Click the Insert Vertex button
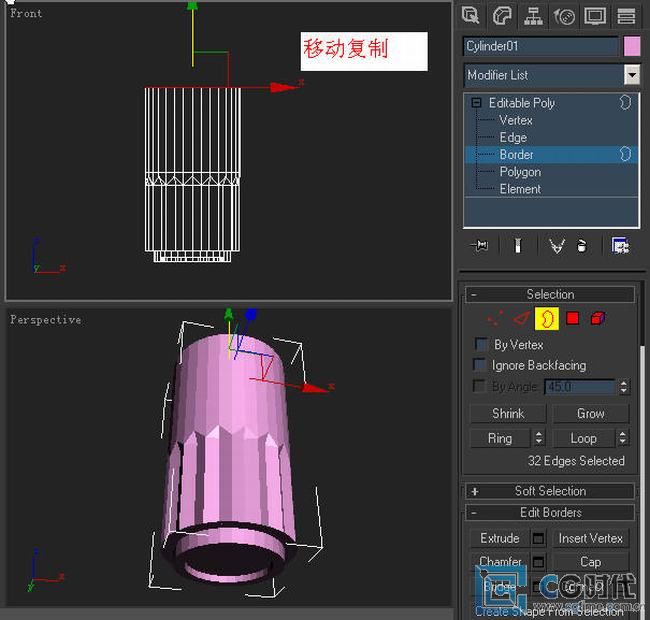This screenshot has height=620, width=650. (591, 538)
